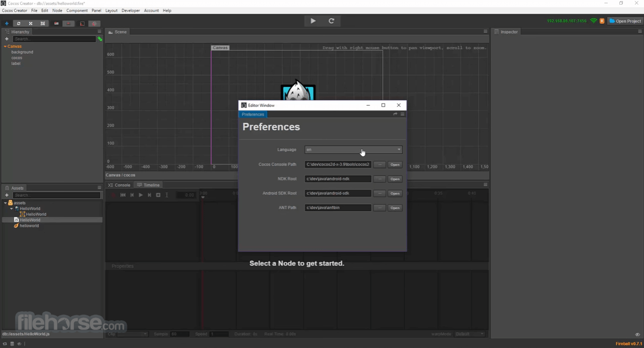The image size is (644, 348).
Task: Open the Developer menu
Action: coord(130,11)
